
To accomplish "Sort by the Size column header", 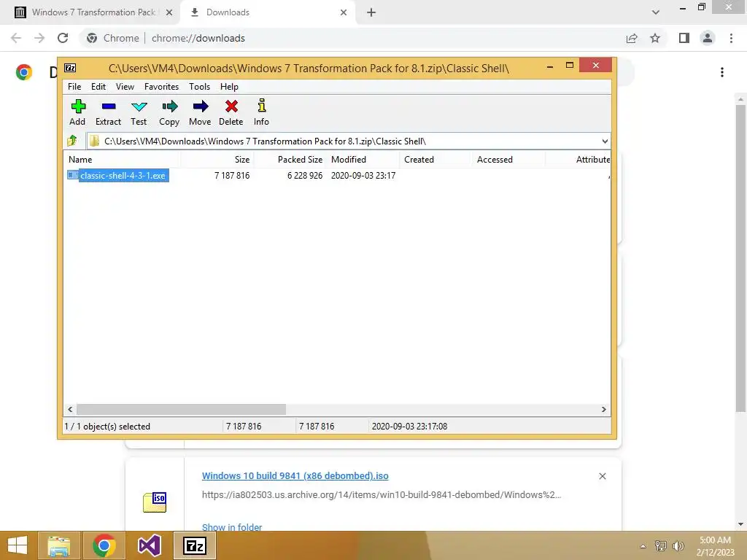I will click(217, 160).
